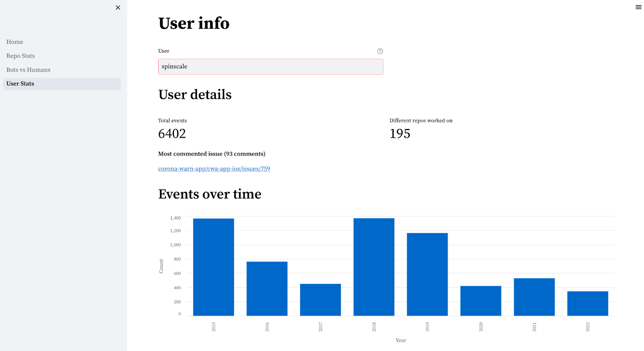Click the 2017 bar in the chart
The width and height of the screenshot is (644, 351).
[320, 300]
